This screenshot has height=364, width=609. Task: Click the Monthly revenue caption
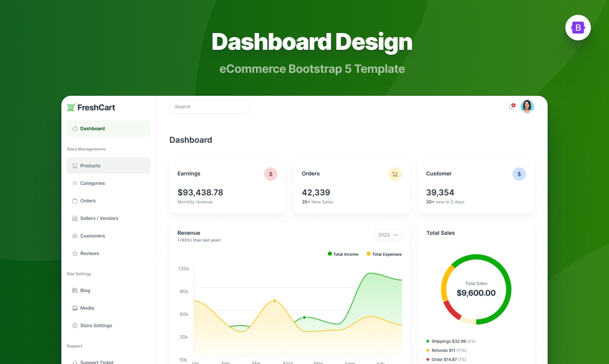coord(195,202)
